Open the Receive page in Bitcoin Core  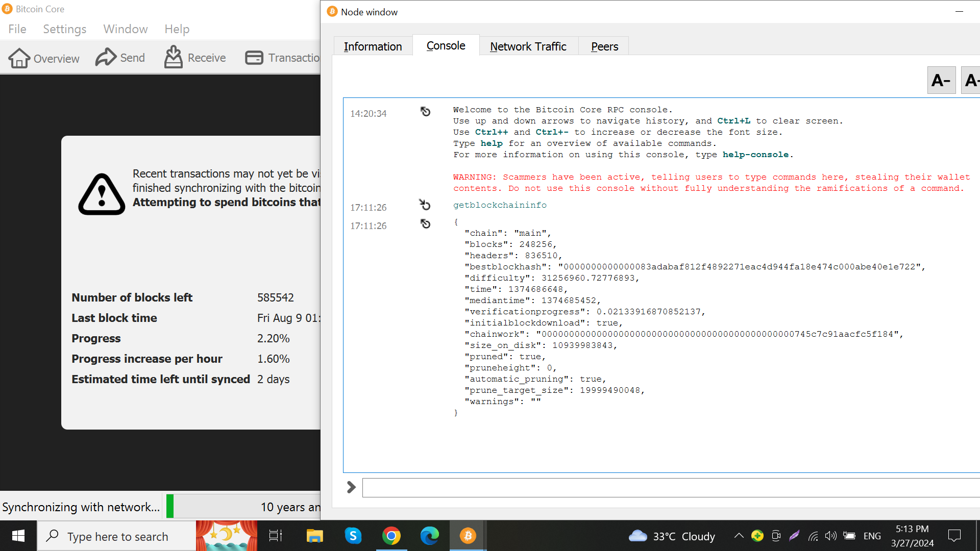(195, 58)
